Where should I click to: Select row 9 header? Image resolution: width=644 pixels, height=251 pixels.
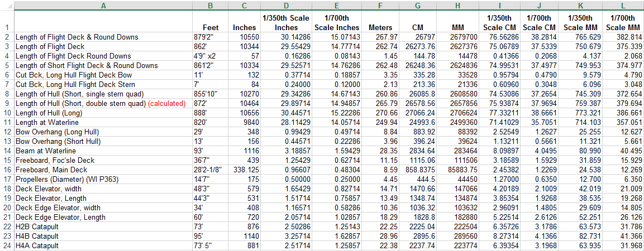click(x=7, y=104)
